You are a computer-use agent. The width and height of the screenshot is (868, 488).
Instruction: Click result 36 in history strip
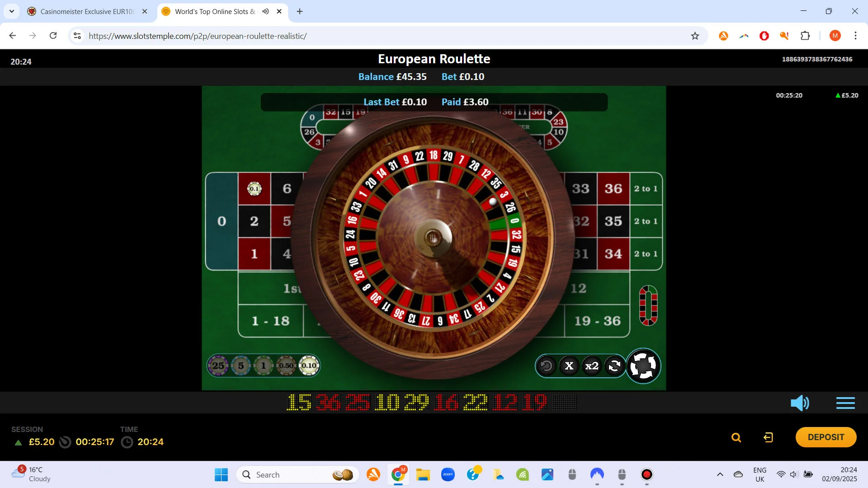(328, 403)
